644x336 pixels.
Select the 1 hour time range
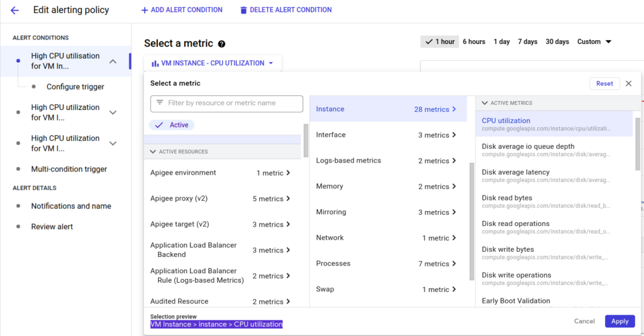click(438, 41)
